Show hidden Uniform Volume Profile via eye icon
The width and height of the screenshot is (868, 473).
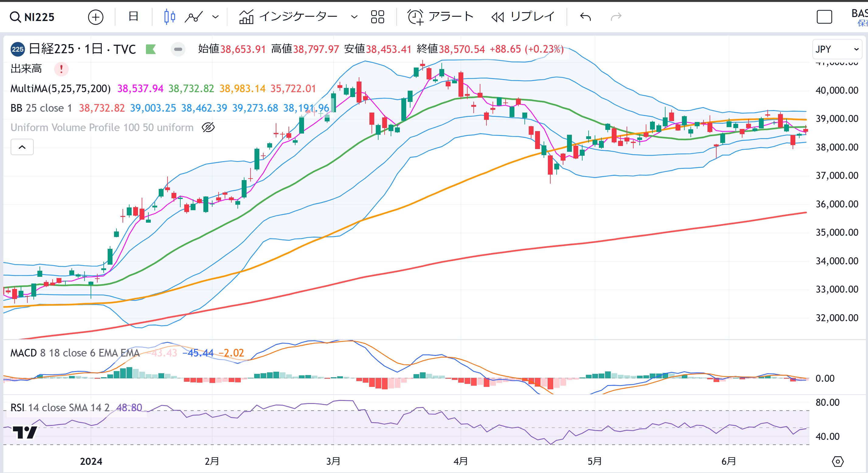click(x=208, y=127)
